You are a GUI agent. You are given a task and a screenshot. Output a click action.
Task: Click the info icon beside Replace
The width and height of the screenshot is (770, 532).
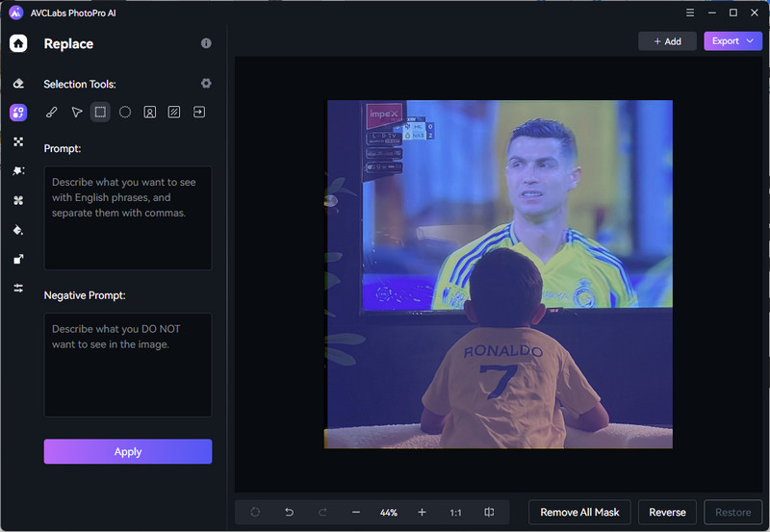coord(206,43)
